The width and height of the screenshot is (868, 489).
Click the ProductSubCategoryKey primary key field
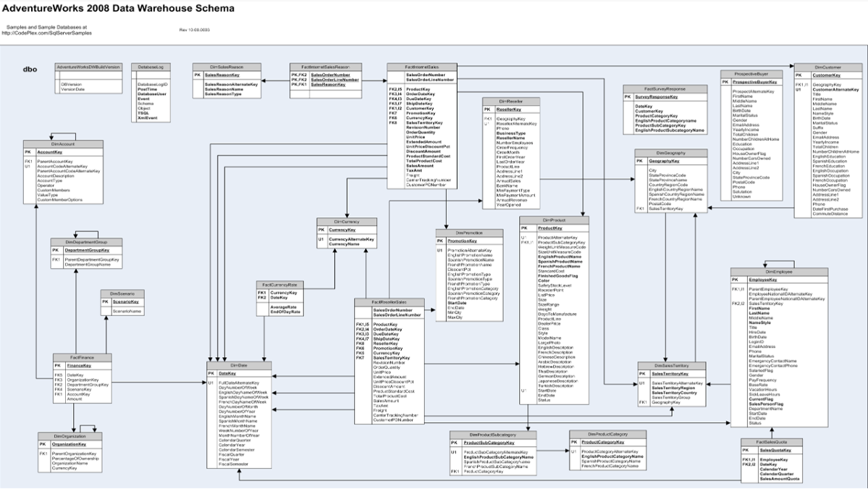point(489,443)
